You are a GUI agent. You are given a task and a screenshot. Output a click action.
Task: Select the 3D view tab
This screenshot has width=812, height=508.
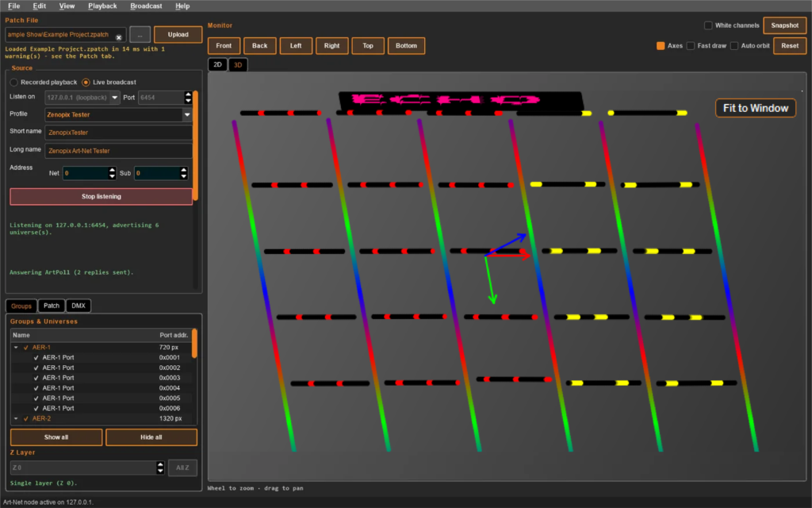[x=238, y=65]
